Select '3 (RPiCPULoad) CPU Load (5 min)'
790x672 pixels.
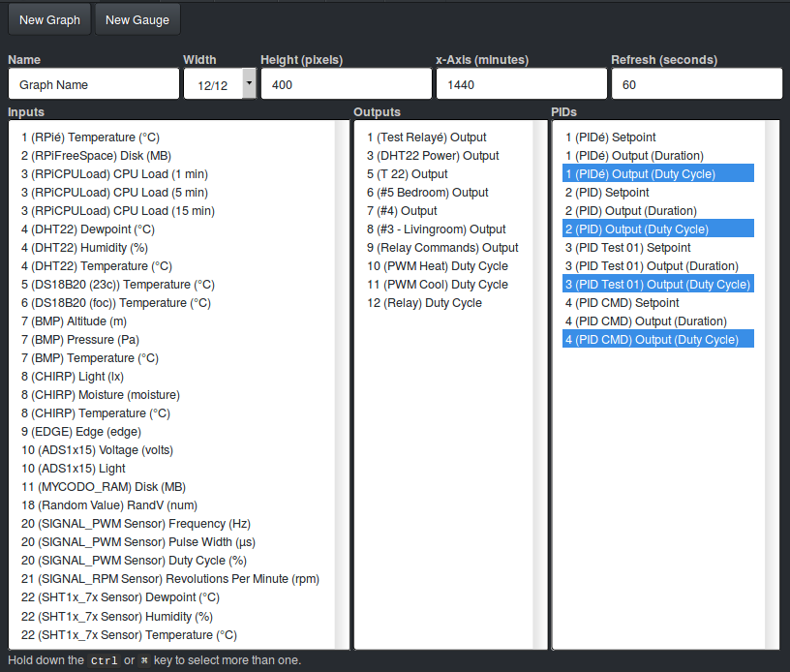point(171,193)
